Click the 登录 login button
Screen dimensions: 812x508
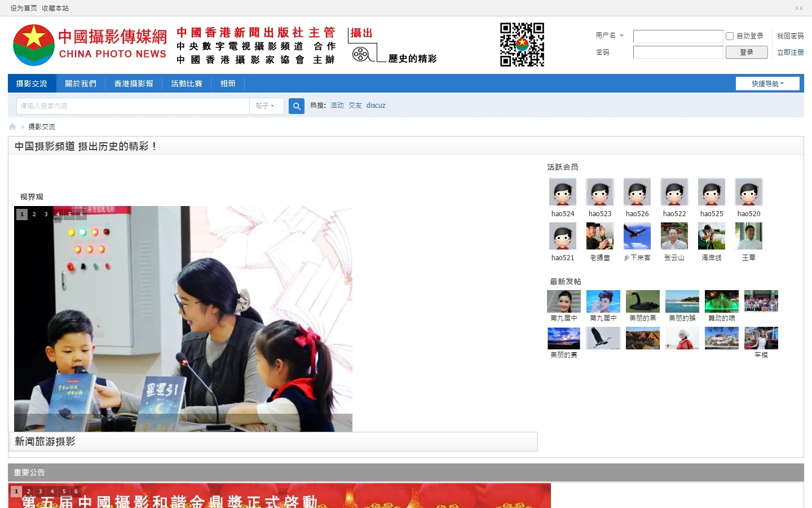(x=747, y=52)
